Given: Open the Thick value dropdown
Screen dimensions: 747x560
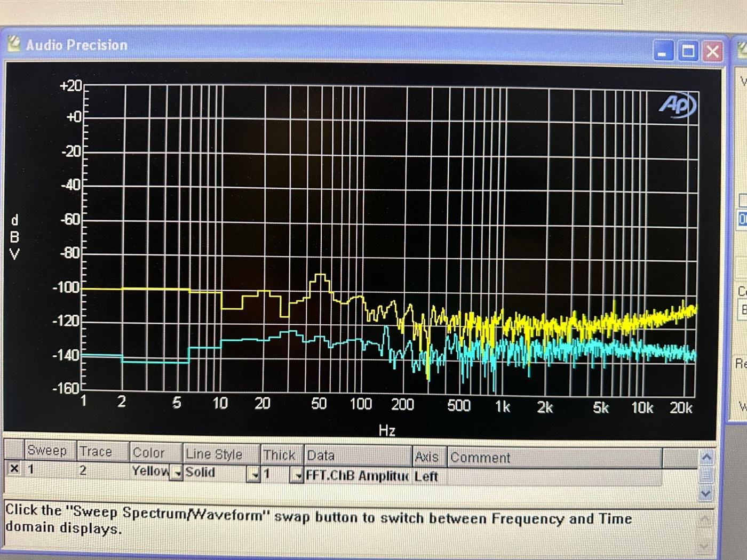Looking at the screenshot, I should coord(296,475).
